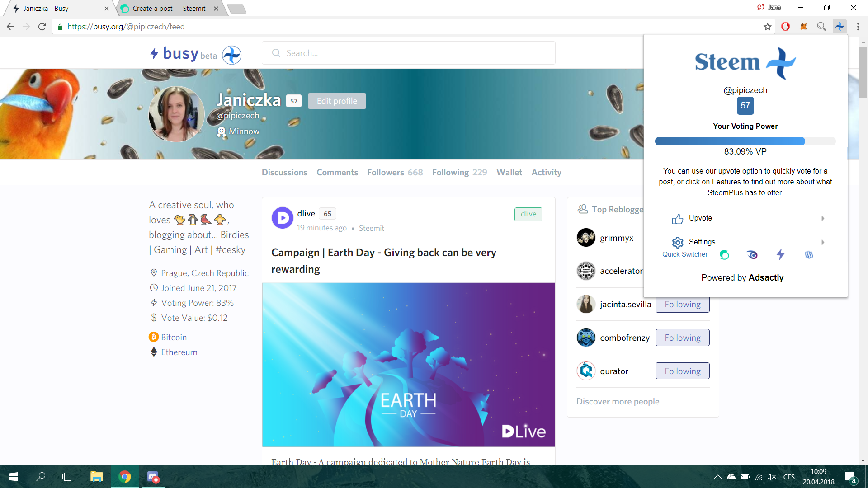Click the Voting Power progress bar
The image size is (868, 488).
coord(745,141)
